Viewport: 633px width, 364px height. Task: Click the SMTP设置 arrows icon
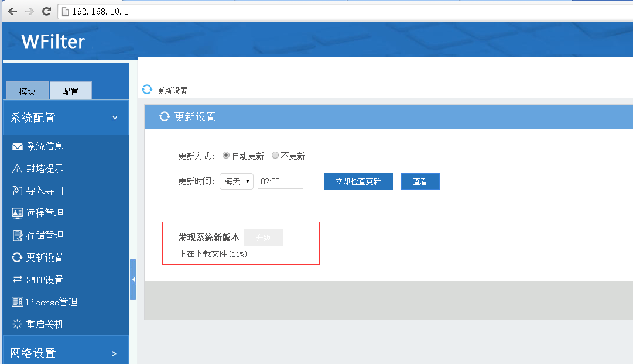(18, 280)
